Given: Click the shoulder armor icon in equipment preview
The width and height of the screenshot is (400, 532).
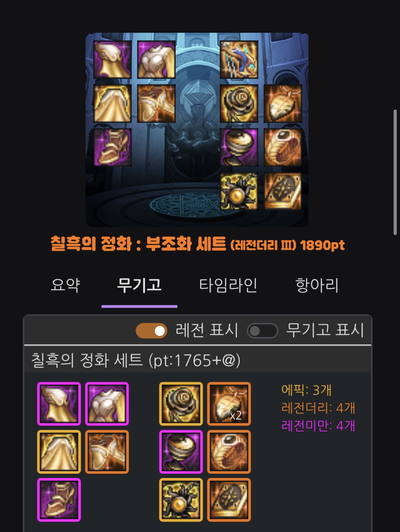Looking at the screenshot, I should (x=112, y=59).
